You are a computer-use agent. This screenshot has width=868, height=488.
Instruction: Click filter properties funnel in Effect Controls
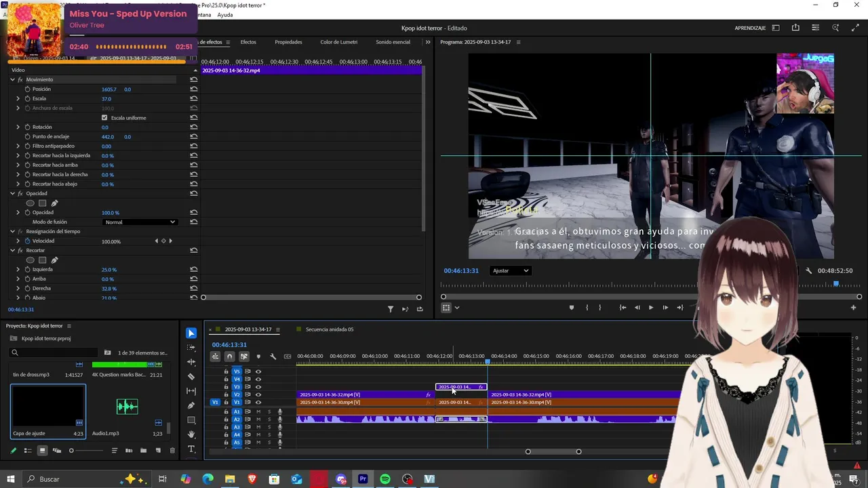point(391,309)
